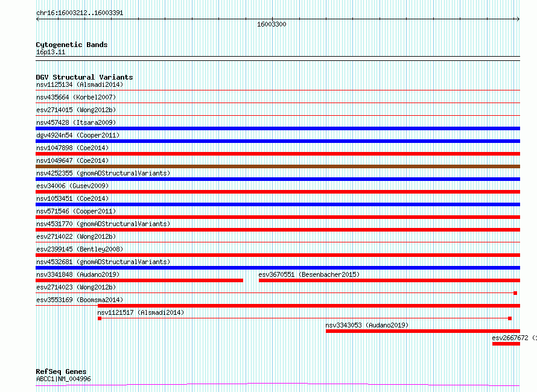Open the esv2399145 (Bentley2008) label
This screenshot has height=392, width=537.
80,249
